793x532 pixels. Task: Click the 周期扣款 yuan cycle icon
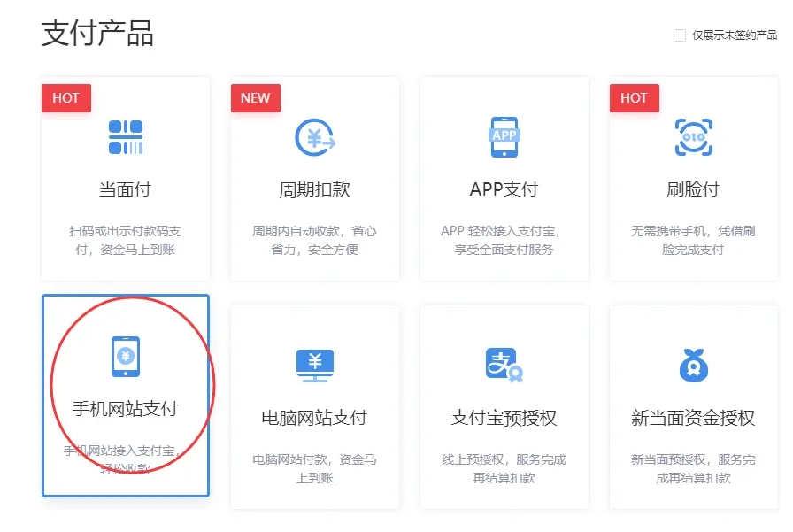coord(314,137)
